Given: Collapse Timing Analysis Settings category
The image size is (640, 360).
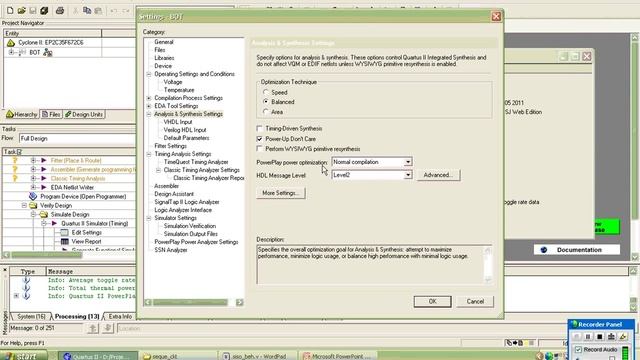Looking at the screenshot, I should pos(149,154).
